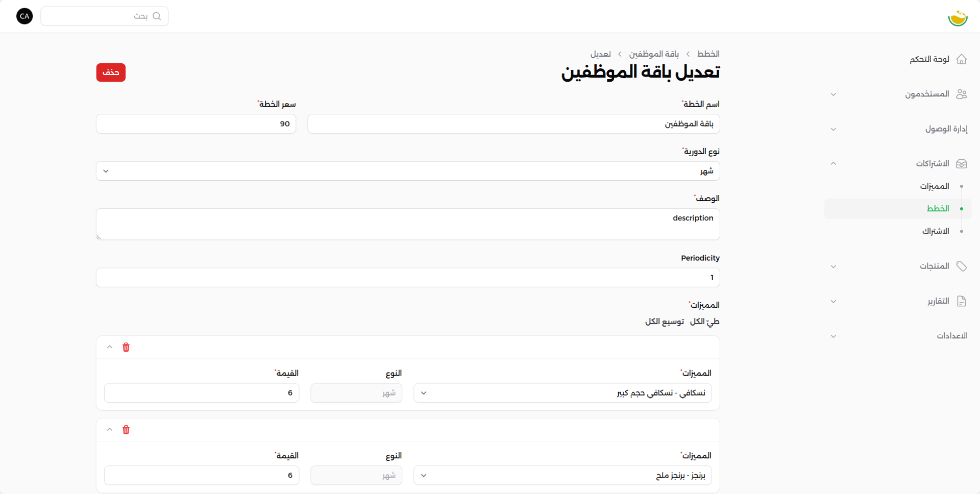This screenshot has height=494, width=980.
Task: Click the users icon beside المستخدمون
Action: 962,94
